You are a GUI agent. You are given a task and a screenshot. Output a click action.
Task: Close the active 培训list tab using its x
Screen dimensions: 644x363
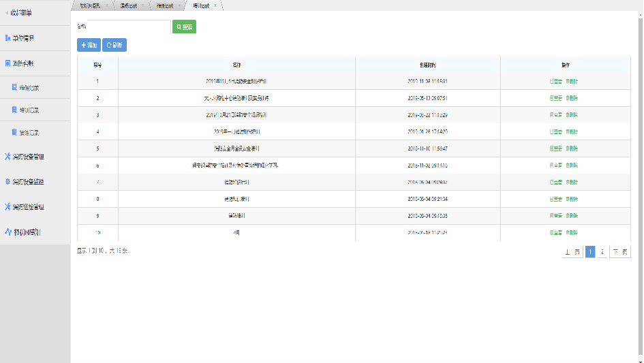click(215, 5)
